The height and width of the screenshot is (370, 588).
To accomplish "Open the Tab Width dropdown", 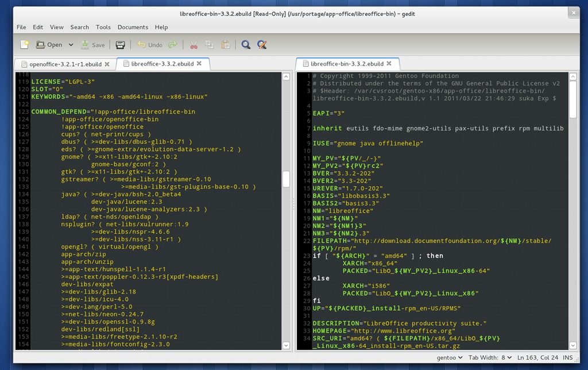I will (x=490, y=357).
